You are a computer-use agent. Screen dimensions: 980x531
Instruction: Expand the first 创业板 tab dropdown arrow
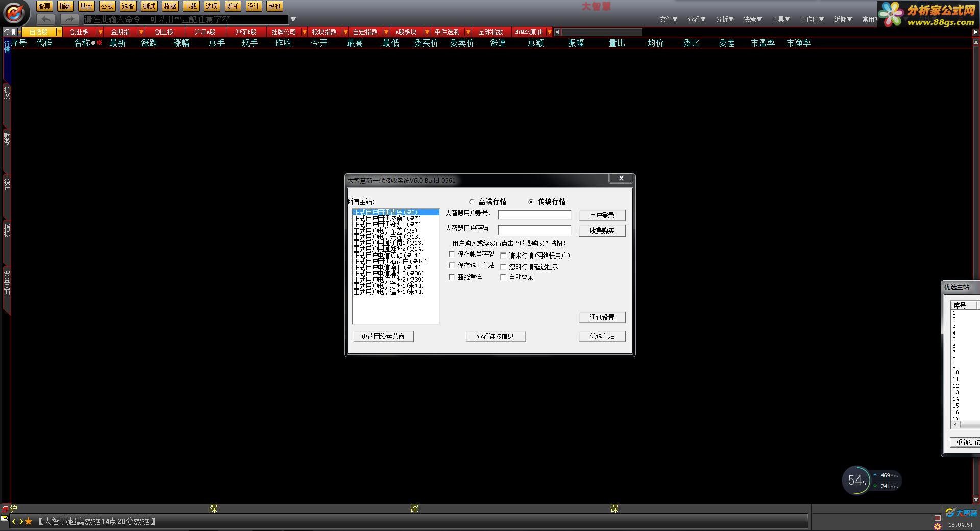[100, 32]
